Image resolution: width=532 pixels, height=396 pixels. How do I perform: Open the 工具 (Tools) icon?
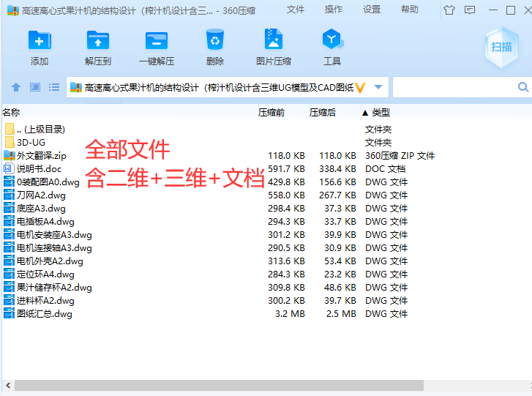point(332,40)
